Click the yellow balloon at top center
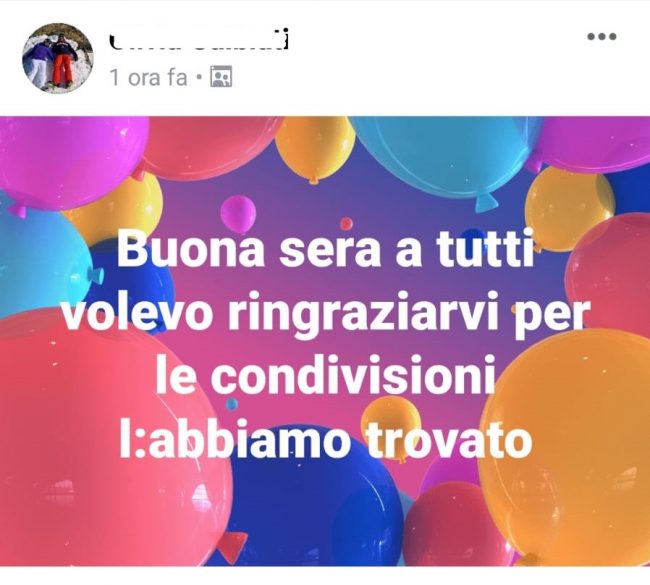Viewport: 650px width, 585px height. coord(315,147)
